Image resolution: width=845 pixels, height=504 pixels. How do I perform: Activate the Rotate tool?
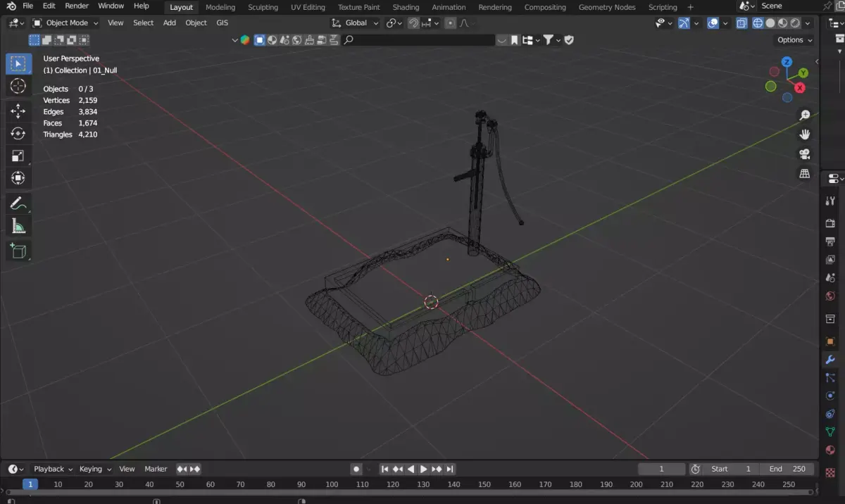pos(18,133)
